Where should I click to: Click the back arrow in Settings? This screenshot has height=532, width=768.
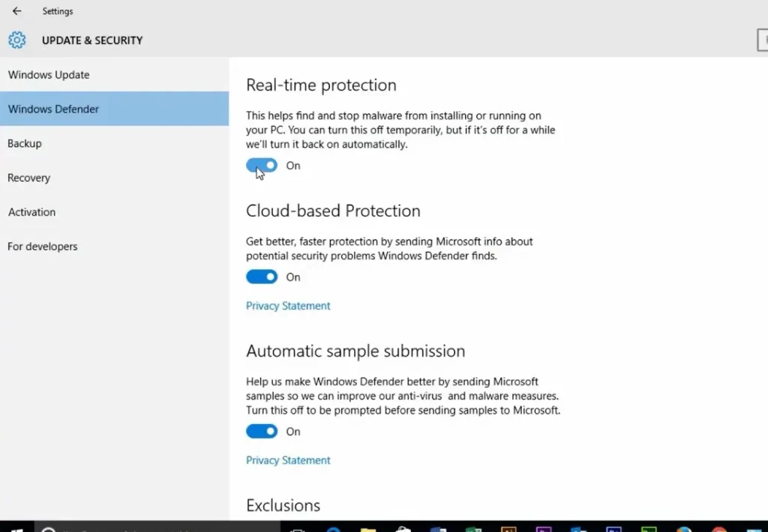pos(16,10)
